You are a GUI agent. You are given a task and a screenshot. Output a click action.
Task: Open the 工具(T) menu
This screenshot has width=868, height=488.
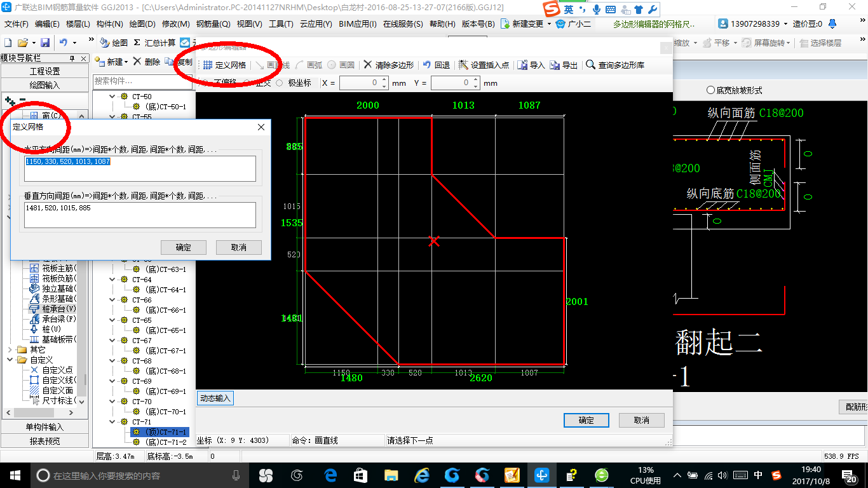coord(281,24)
